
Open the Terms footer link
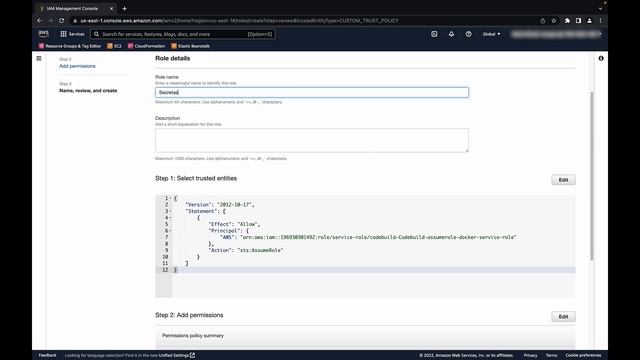[x=551, y=355]
